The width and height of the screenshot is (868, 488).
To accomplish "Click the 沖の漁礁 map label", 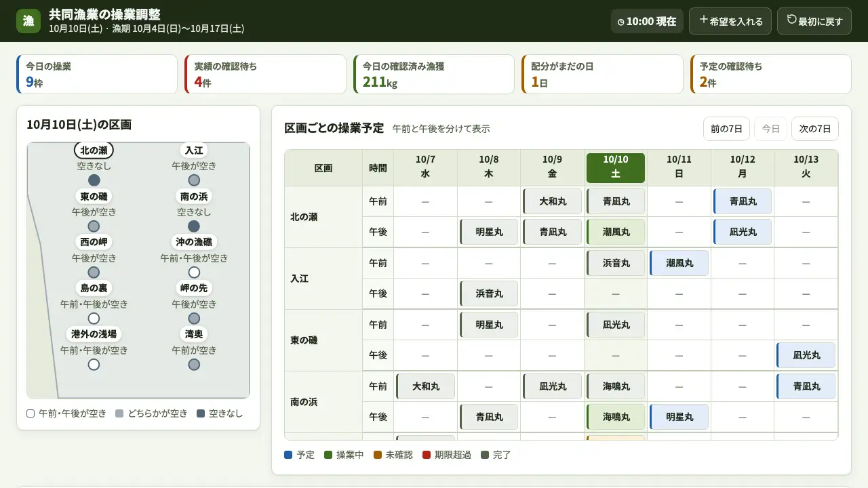I will tap(194, 242).
